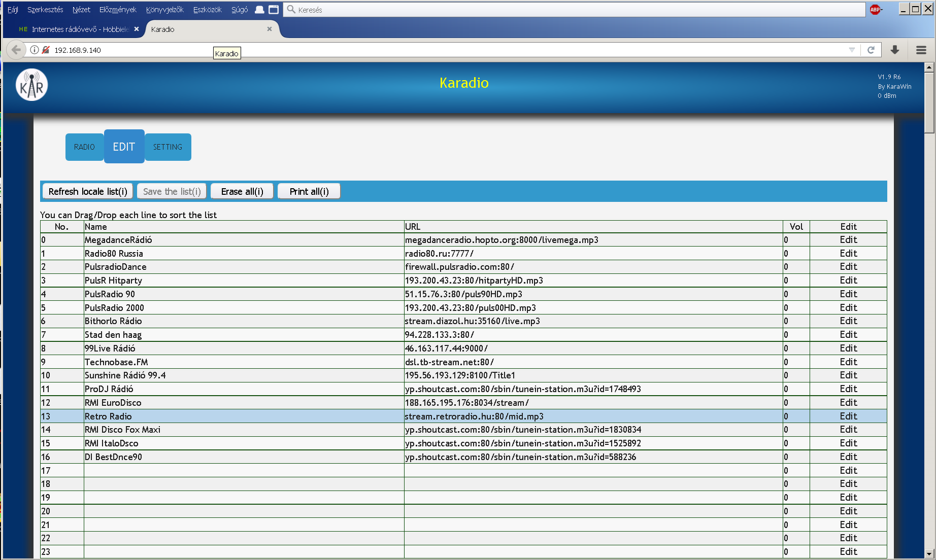Open the browser hamburger menu

pyautogui.click(x=921, y=50)
